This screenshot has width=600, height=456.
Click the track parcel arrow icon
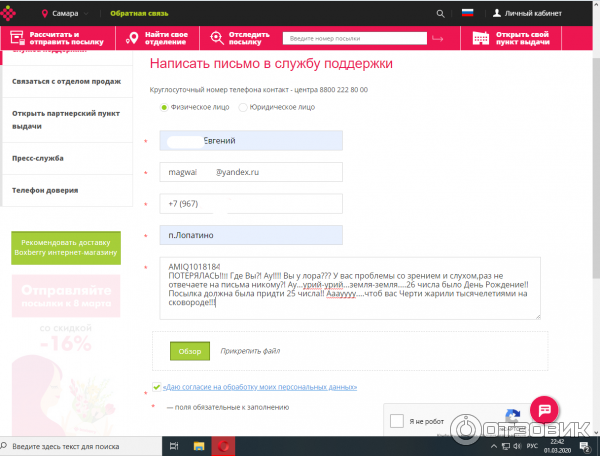(437, 38)
